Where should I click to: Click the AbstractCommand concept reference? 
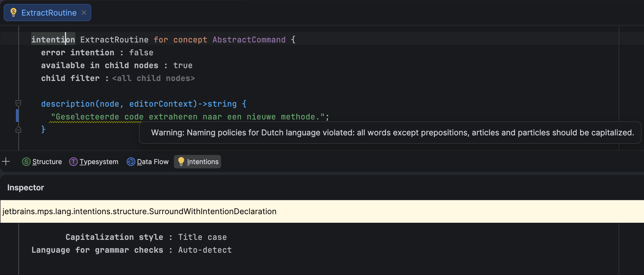[x=249, y=40]
